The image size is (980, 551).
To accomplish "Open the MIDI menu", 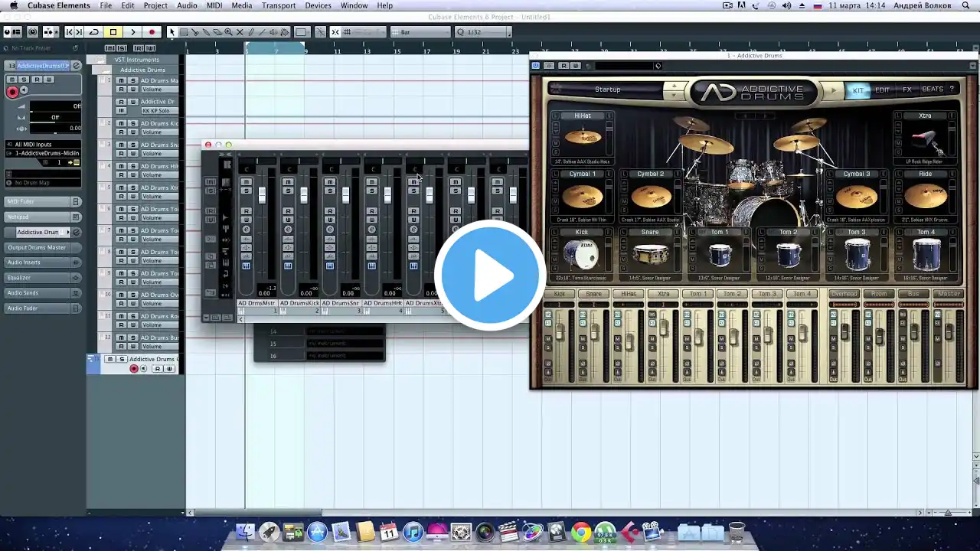I will pyautogui.click(x=214, y=5).
